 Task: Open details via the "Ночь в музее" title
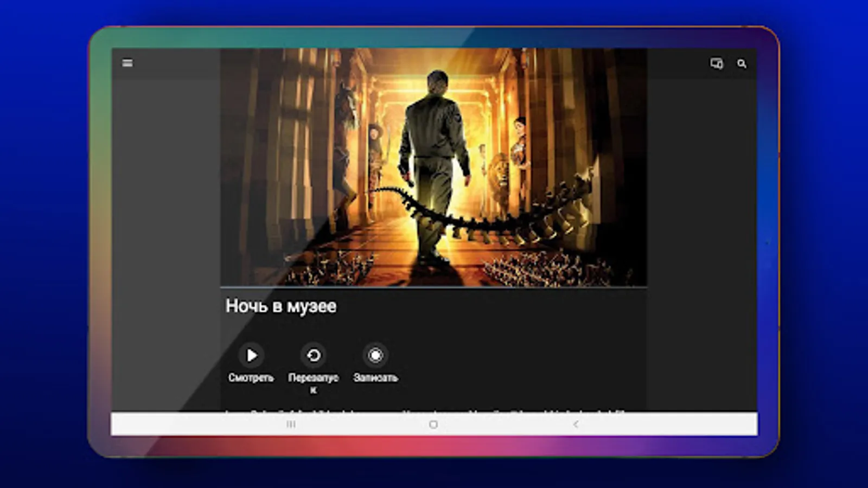click(281, 305)
